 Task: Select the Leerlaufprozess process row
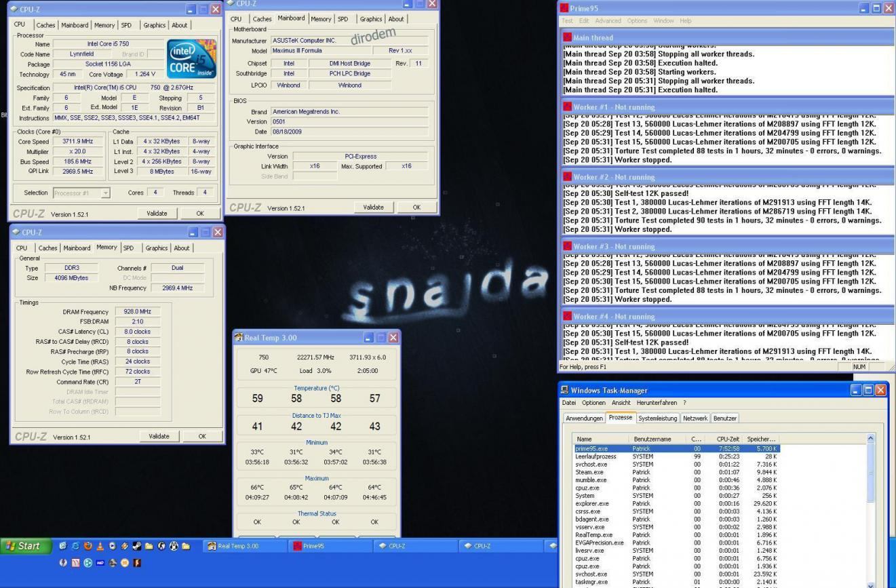click(676, 456)
